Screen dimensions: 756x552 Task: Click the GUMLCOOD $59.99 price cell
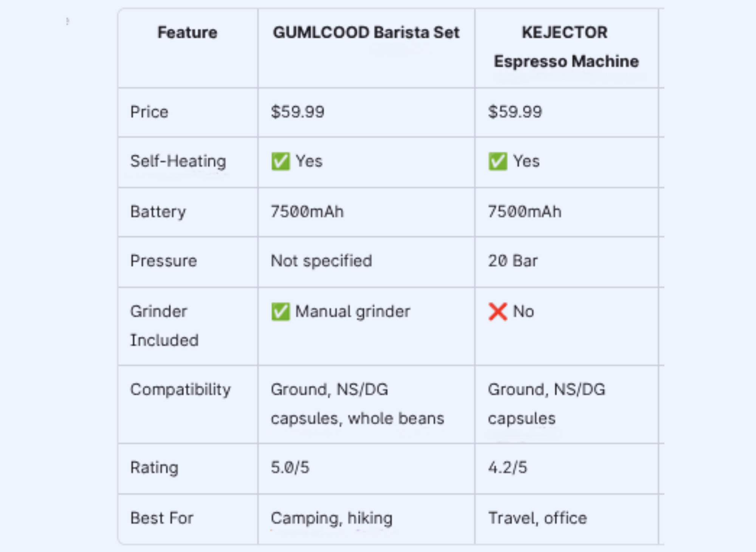[297, 112]
